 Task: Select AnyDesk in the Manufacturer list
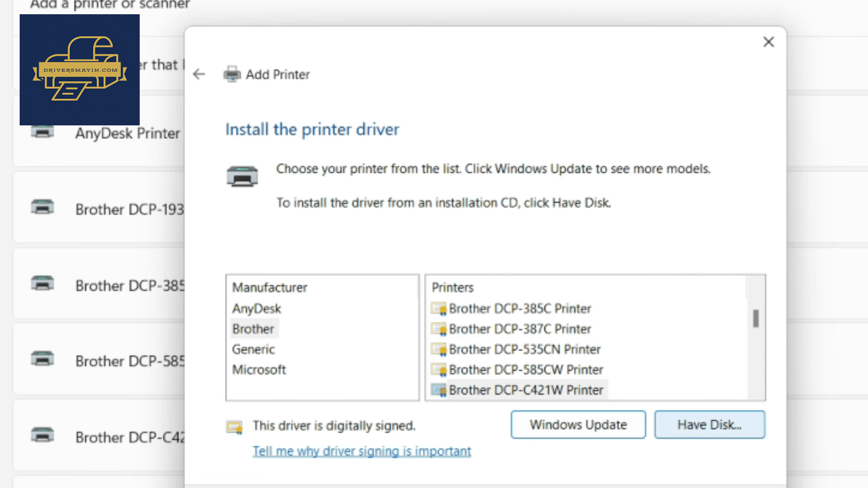[256, 308]
